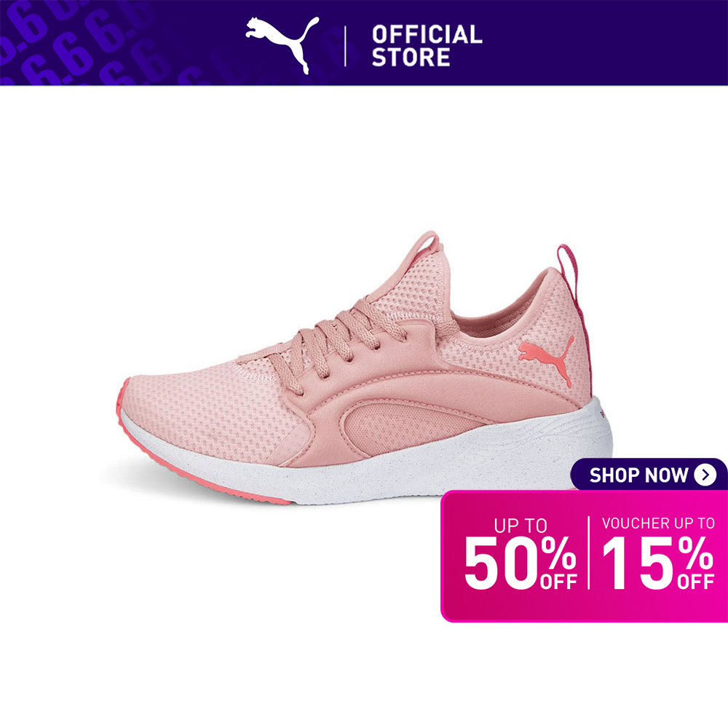The width and height of the screenshot is (728, 728).
Task: Click the large 15 voucher number
Action: (638, 563)
